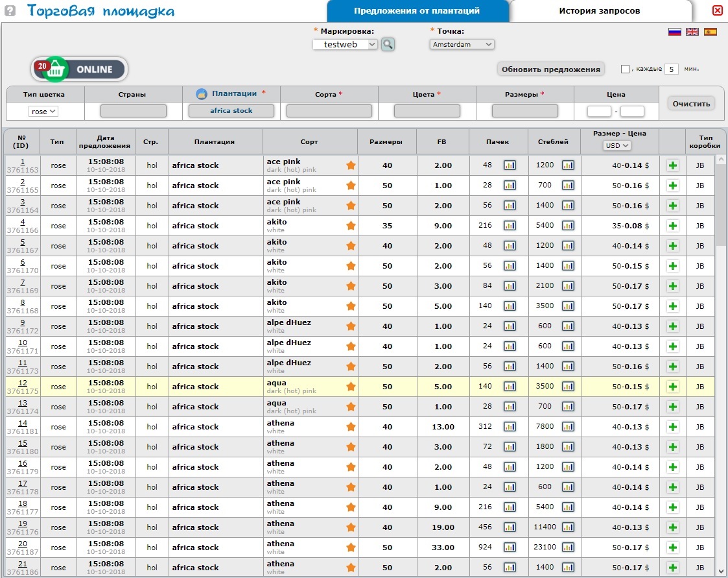This screenshot has width=728, height=578.
Task: Open the flower type rose dropdown
Action: pos(43,112)
